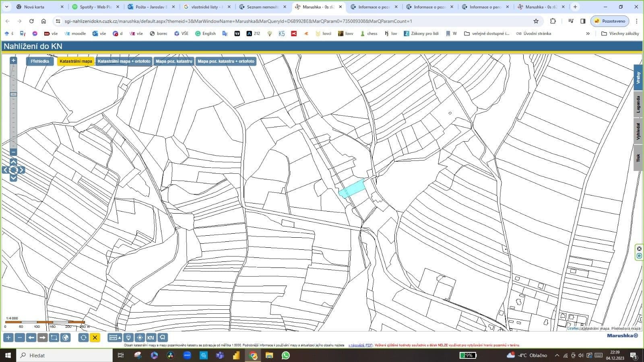
Task: Expand the Legenda side panel
Action: click(638, 104)
